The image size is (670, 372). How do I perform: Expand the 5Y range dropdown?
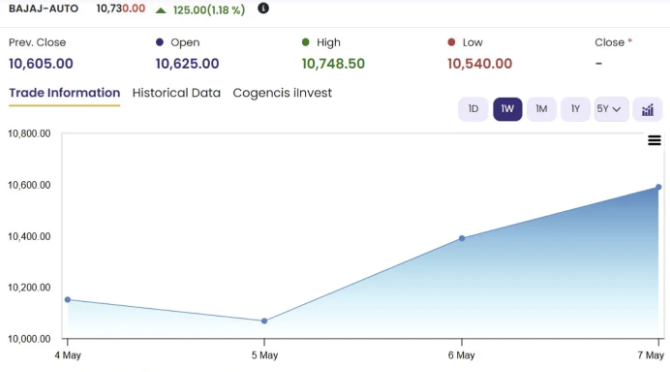(611, 109)
